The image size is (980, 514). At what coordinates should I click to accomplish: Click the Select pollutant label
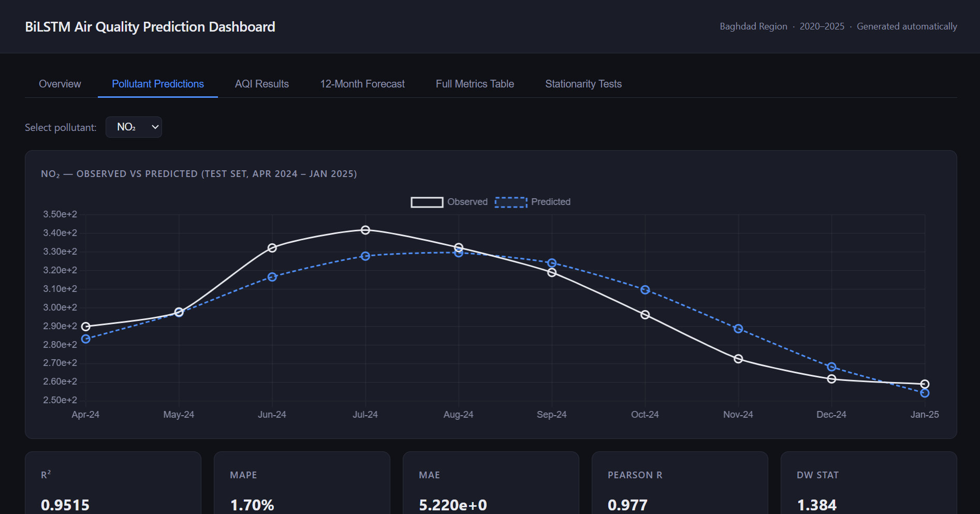[61, 127]
